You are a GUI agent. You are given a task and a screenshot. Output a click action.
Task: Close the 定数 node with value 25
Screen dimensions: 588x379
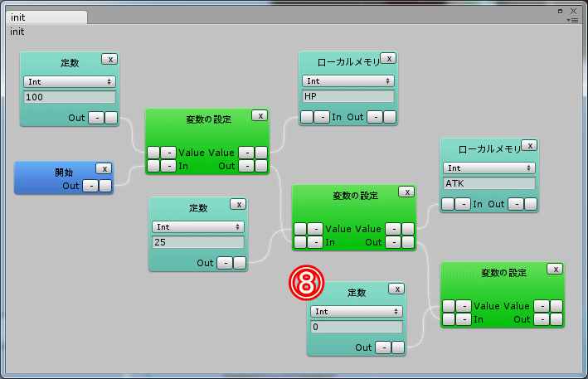point(238,204)
